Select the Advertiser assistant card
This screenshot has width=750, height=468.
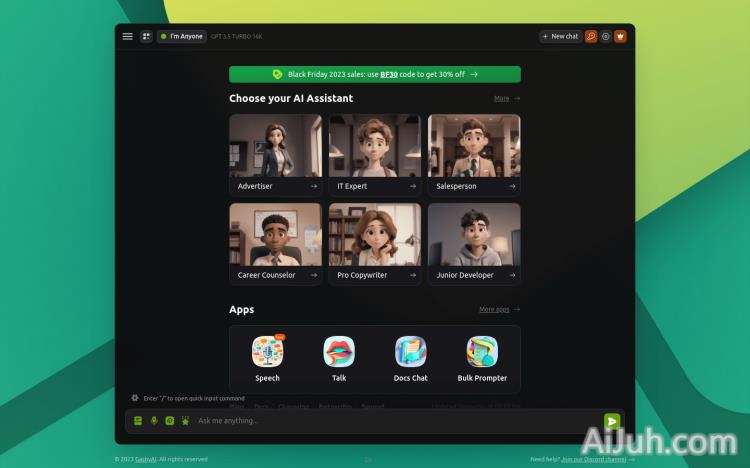coord(275,154)
